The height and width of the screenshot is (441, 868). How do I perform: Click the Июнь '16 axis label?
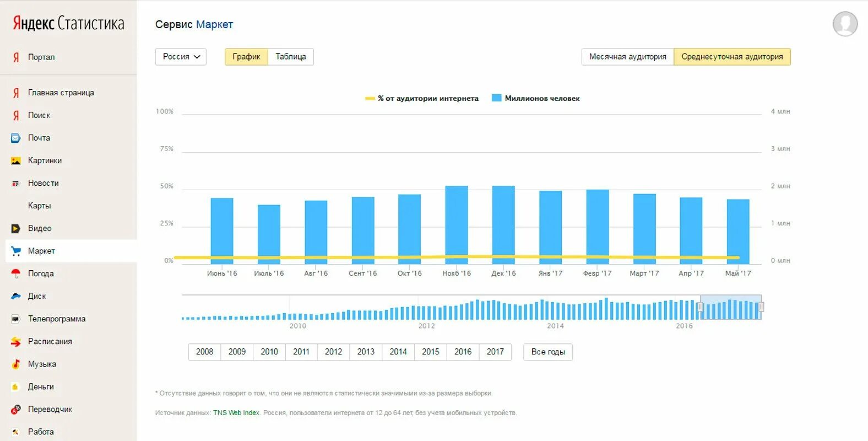pos(222,273)
